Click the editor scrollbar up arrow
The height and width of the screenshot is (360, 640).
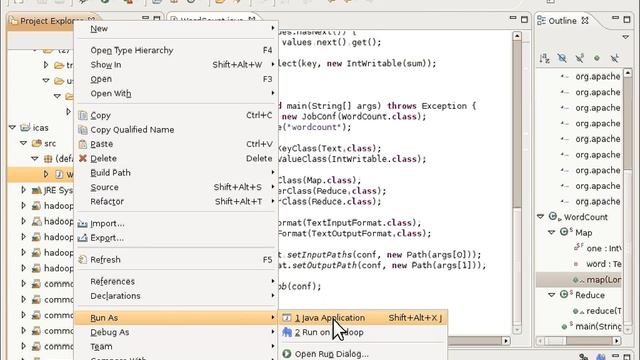coord(517,36)
